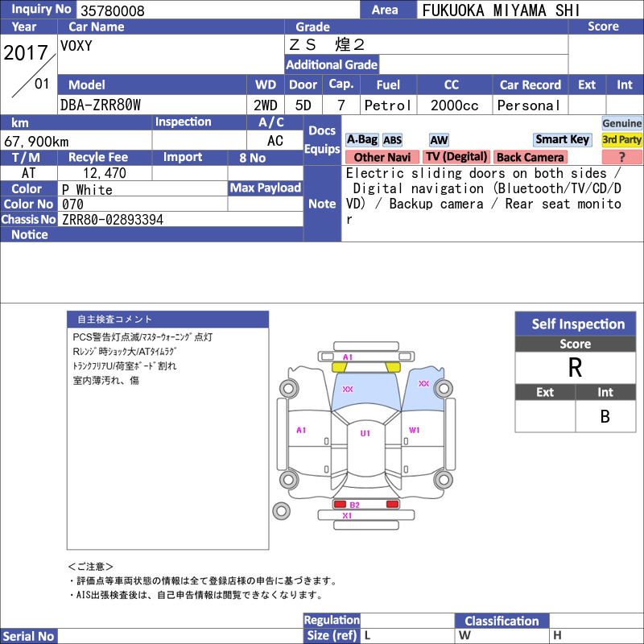This screenshot has width=644, height=644.
Task: Click the Smart Key badge
Action: pyautogui.click(x=562, y=139)
